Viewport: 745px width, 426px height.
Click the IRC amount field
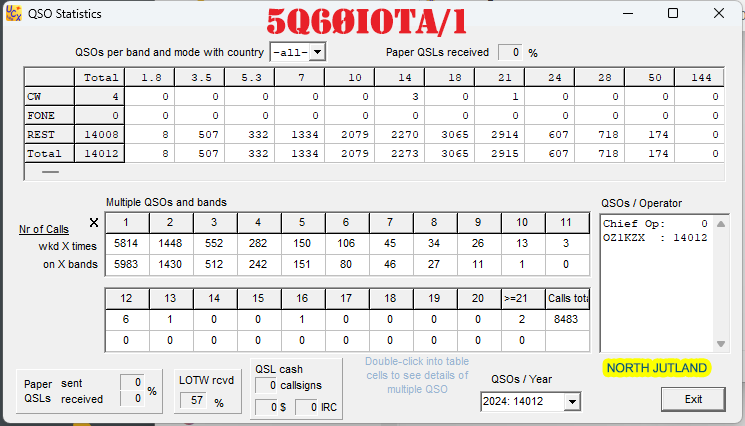point(306,407)
